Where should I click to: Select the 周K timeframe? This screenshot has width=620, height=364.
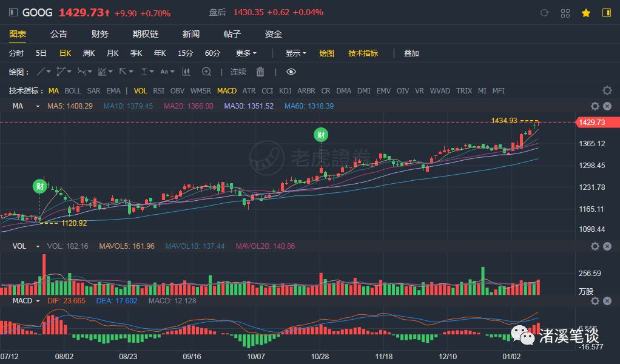[89, 53]
